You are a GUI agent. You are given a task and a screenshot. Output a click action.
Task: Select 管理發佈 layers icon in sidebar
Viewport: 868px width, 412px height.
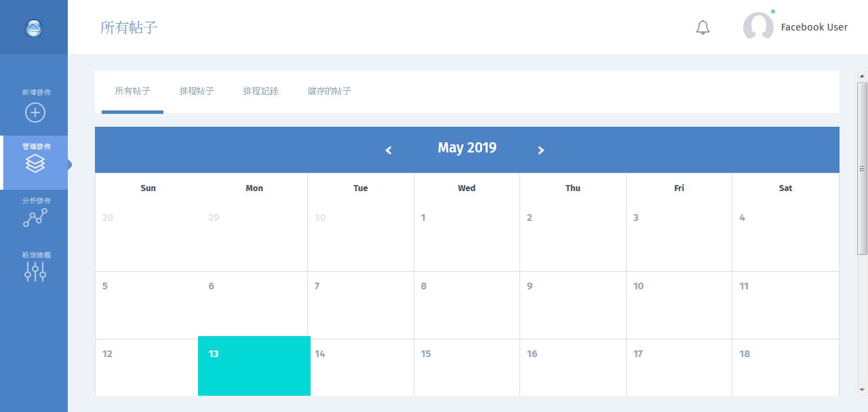pyautogui.click(x=35, y=163)
